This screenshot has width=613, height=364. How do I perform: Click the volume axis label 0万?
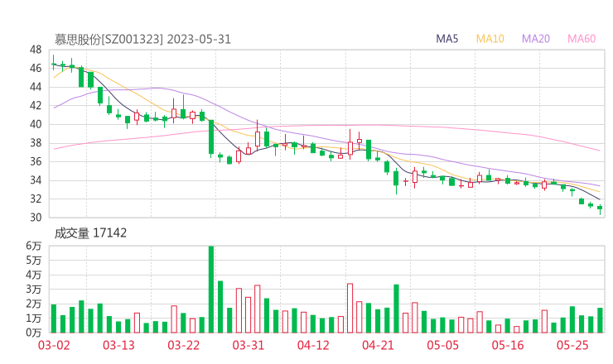[x=34, y=333]
